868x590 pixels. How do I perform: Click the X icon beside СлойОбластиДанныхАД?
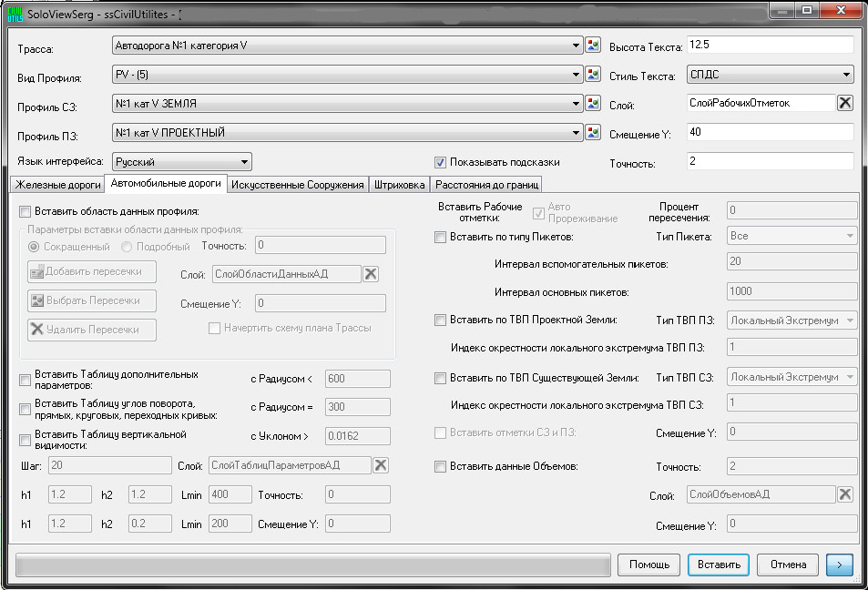(x=371, y=273)
